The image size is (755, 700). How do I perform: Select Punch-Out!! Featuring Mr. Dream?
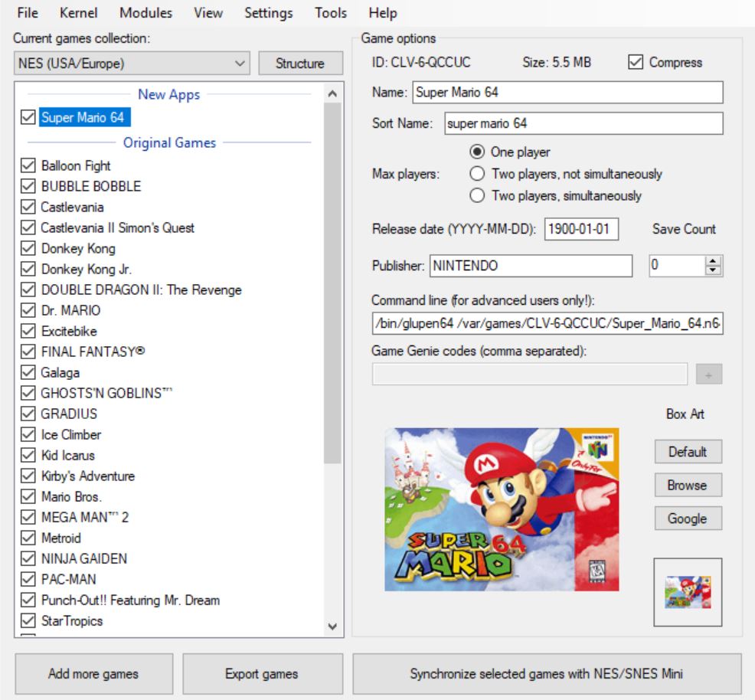point(130,600)
